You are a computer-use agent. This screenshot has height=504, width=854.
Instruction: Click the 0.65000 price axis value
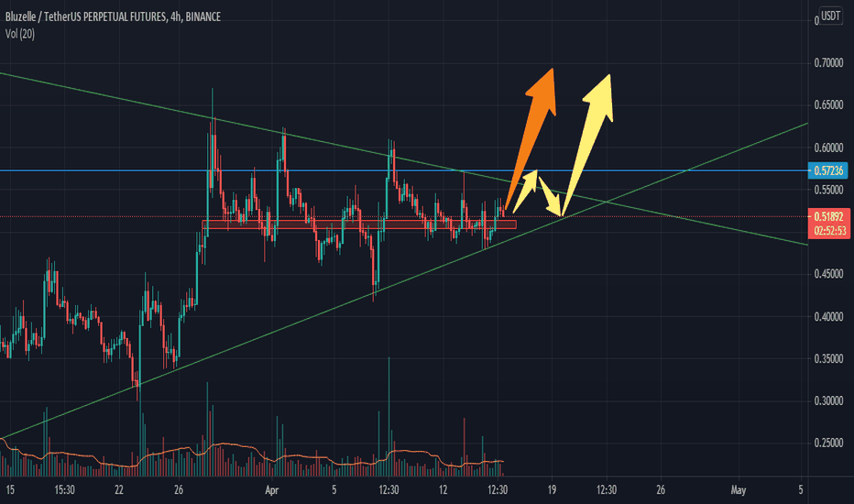click(x=828, y=104)
